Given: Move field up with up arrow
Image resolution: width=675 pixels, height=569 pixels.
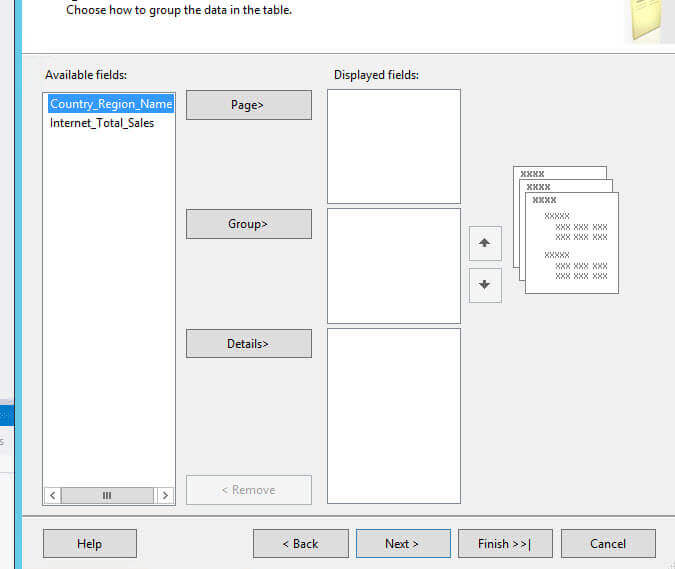Looking at the screenshot, I should tap(485, 243).
